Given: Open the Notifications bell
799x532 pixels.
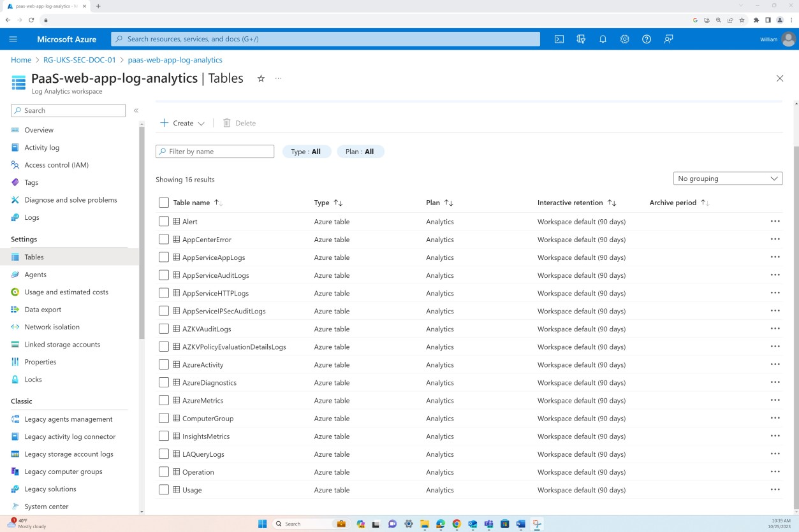Looking at the screenshot, I should click(603, 39).
